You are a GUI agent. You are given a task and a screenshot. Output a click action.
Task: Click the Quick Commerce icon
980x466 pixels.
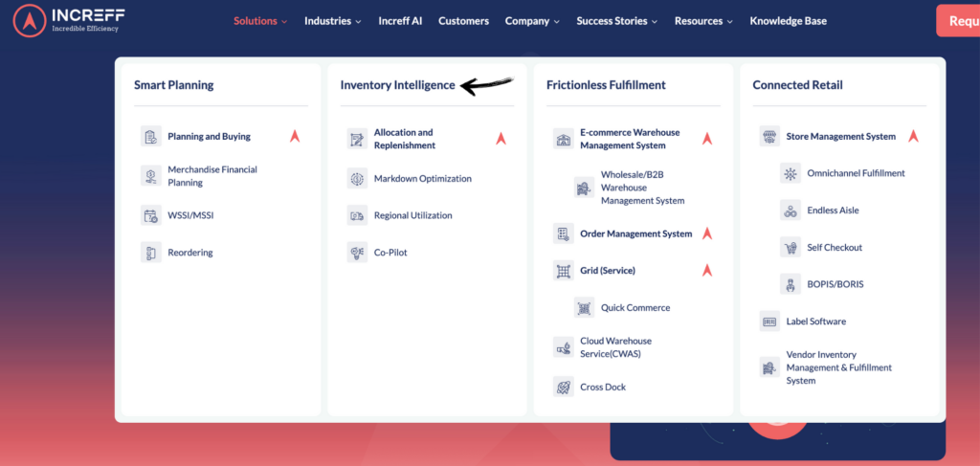click(x=584, y=308)
